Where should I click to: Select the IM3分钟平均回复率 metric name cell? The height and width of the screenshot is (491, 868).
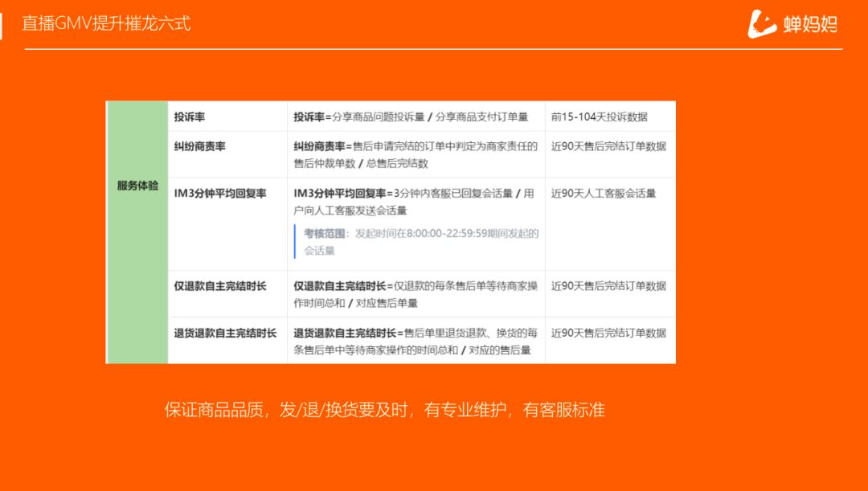tap(227, 223)
